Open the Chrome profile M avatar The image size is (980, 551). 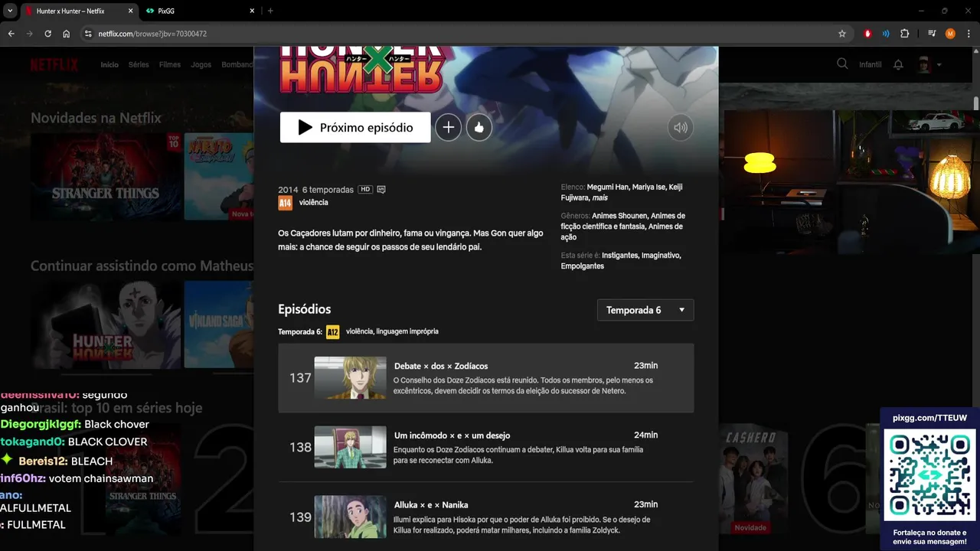click(x=950, y=34)
